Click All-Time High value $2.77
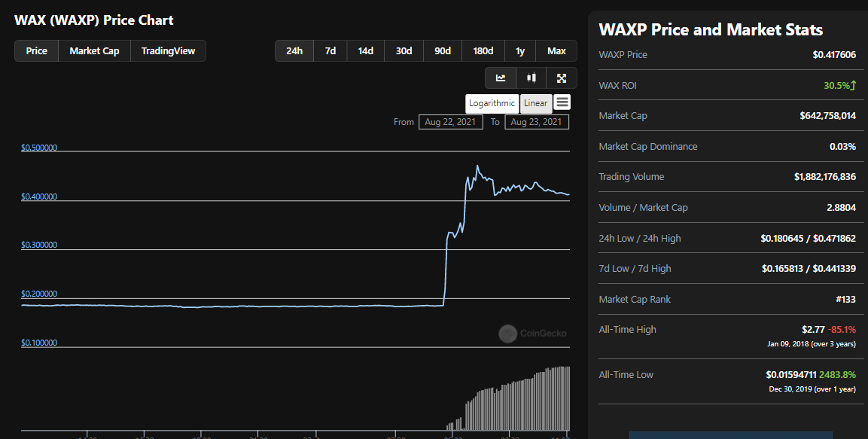The height and width of the screenshot is (439, 868). pos(813,329)
